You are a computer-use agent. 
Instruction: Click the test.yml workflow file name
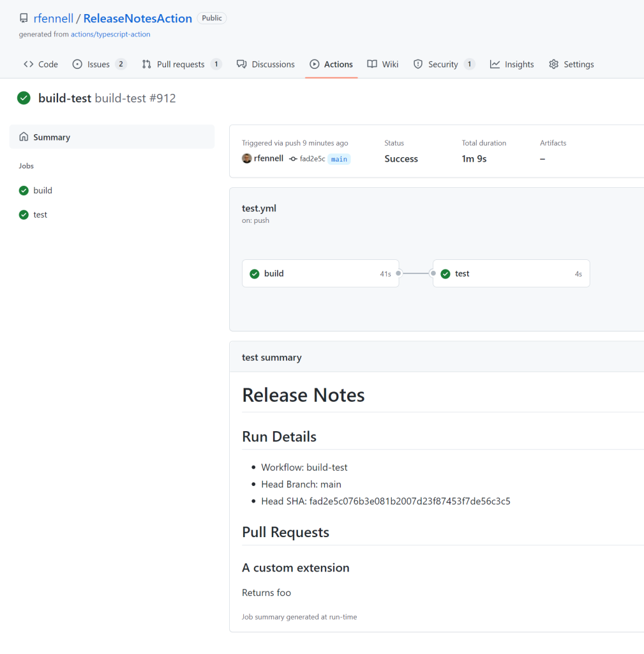259,208
